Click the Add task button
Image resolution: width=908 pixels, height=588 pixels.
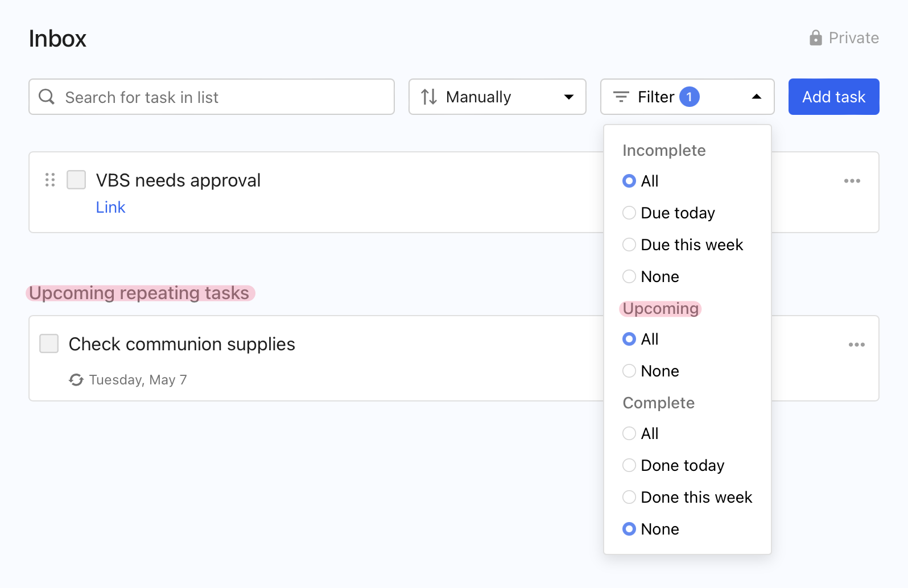click(833, 97)
